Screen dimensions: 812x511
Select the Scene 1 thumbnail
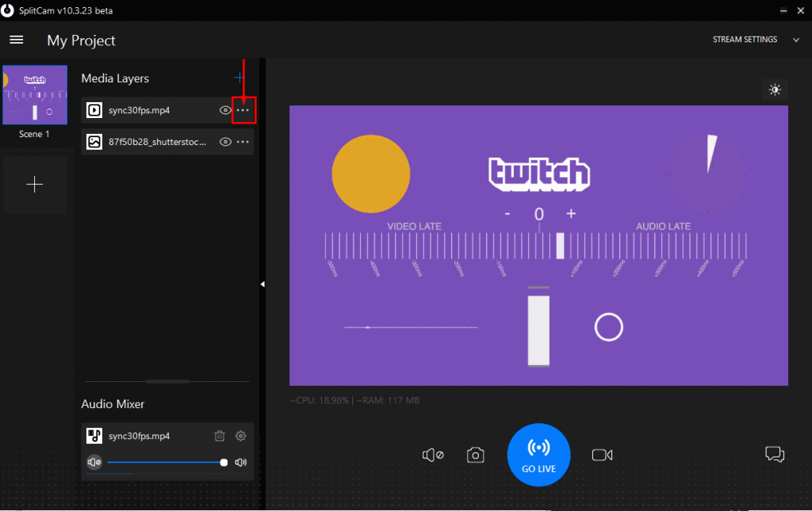click(35, 94)
